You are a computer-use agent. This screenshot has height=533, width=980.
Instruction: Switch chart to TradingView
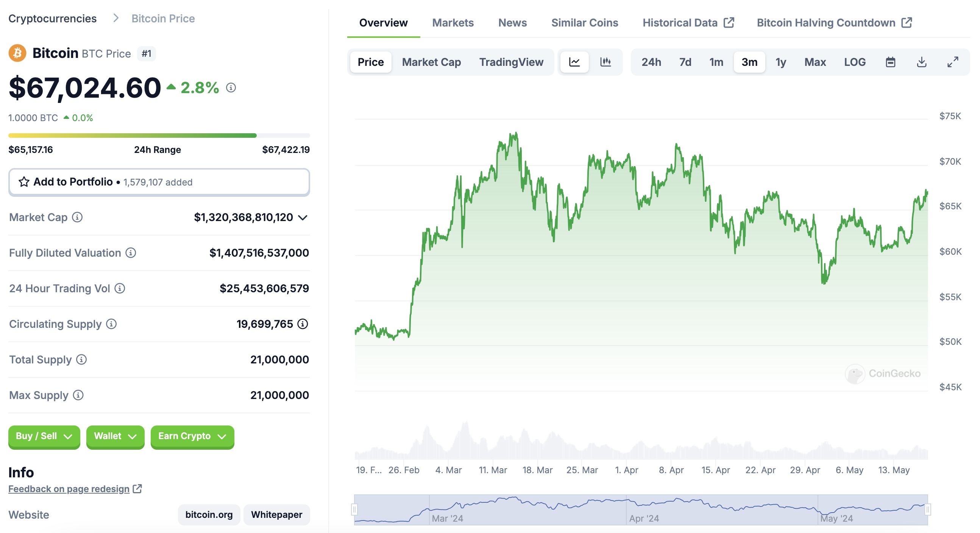tap(511, 62)
